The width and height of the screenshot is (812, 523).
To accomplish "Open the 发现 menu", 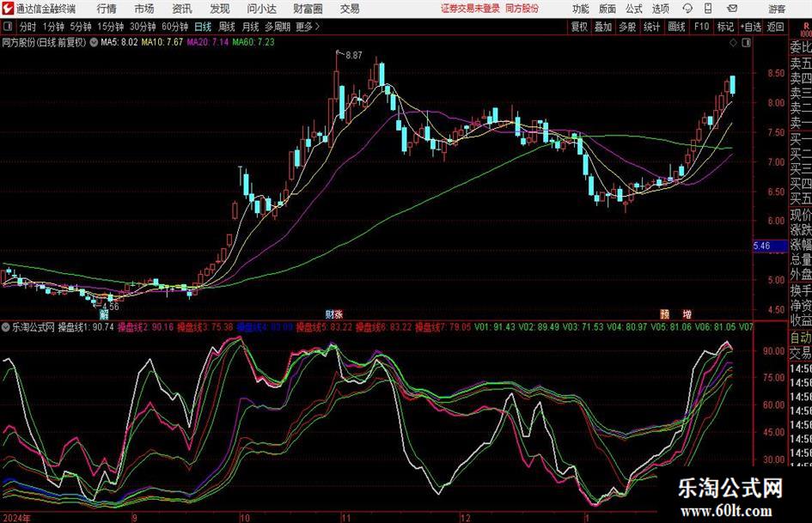I will point(220,9).
